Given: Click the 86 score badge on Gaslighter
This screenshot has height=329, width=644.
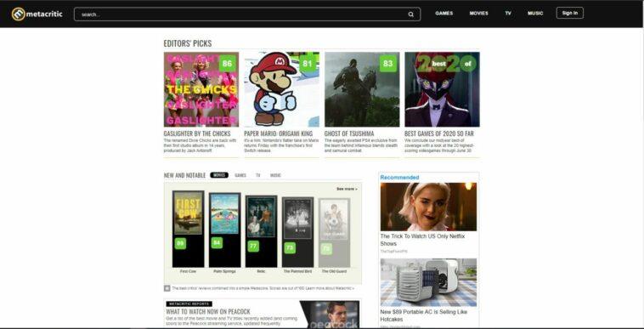Looking at the screenshot, I should pos(227,64).
